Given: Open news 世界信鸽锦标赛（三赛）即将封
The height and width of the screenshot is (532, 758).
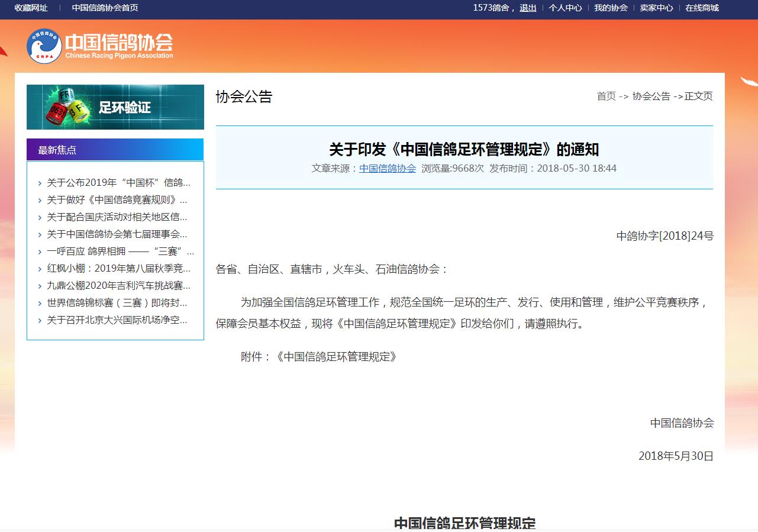Looking at the screenshot, I should tap(117, 303).
